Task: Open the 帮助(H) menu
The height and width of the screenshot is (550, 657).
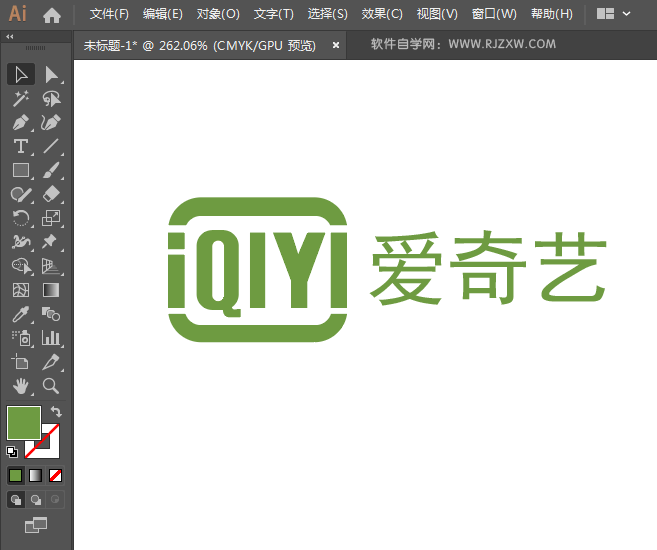Action: click(x=552, y=14)
